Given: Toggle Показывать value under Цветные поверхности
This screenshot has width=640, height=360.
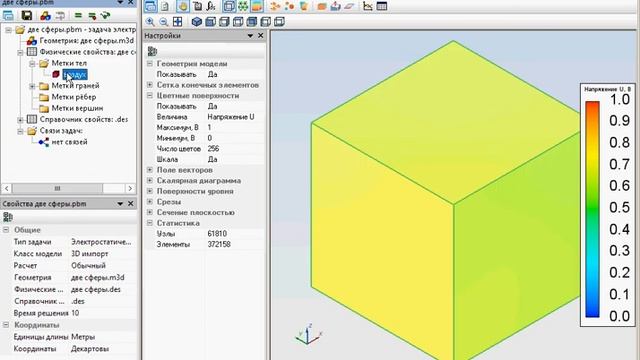Looking at the screenshot, I should coord(212,106).
